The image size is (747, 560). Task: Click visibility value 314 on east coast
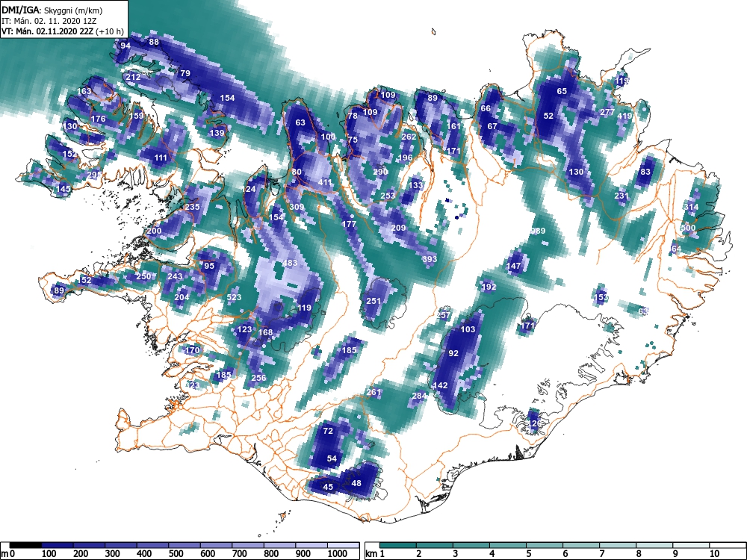[691, 207]
